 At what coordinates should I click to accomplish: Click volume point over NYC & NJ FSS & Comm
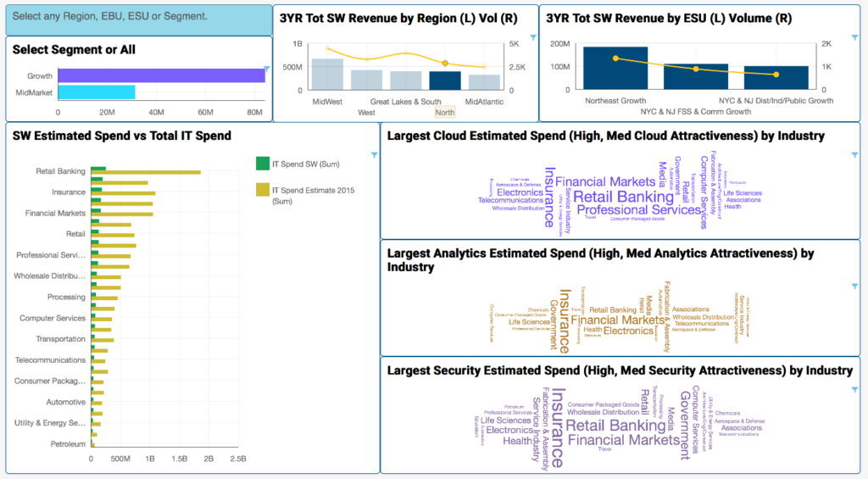pos(696,70)
